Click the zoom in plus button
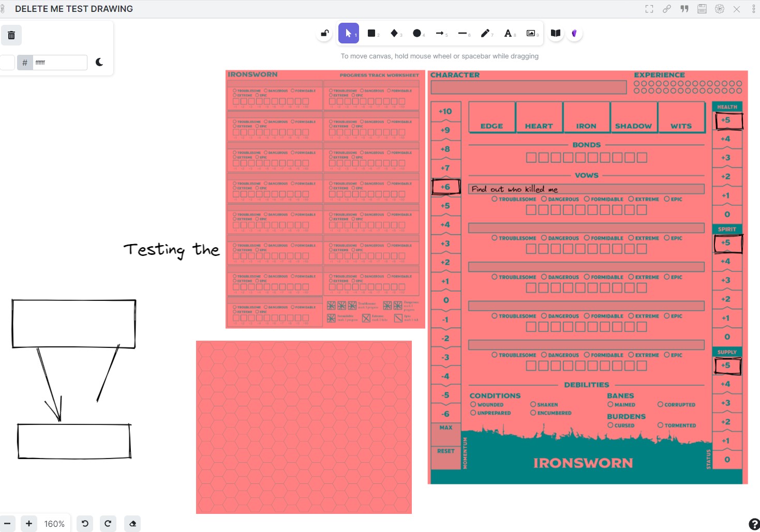This screenshot has width=760, height=532. [29, 524]
